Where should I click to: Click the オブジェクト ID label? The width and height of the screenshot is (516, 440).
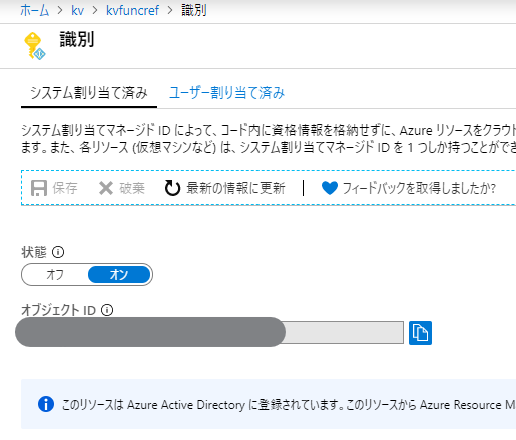59,310
